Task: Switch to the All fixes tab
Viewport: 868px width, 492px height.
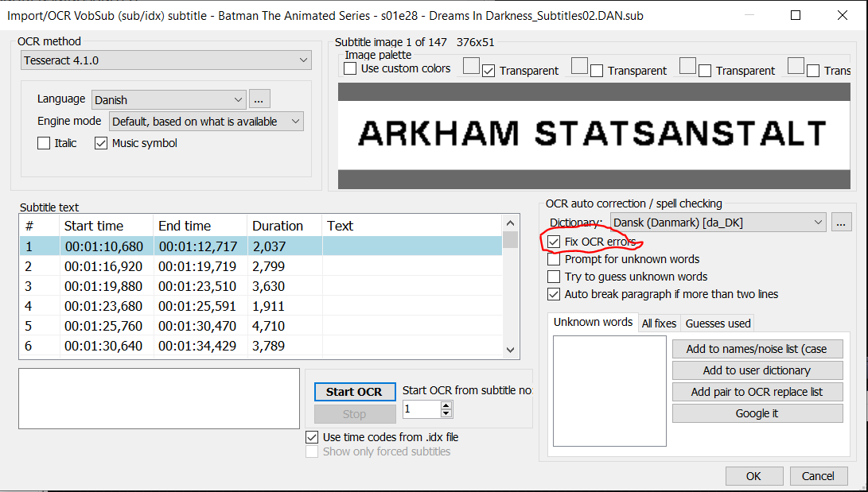Action: (659, 323)
